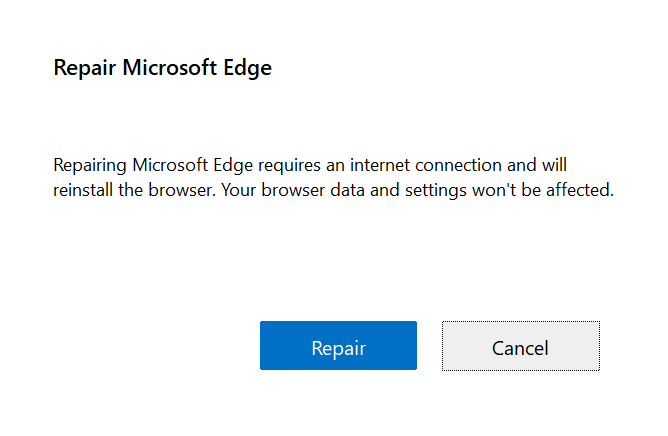
Task: Proceed with repairing Microsoft Edge
Action: tap(338, 346)
